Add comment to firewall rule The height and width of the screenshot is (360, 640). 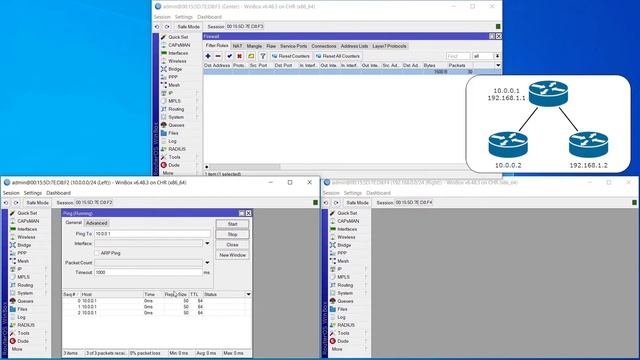pos(251,56)
